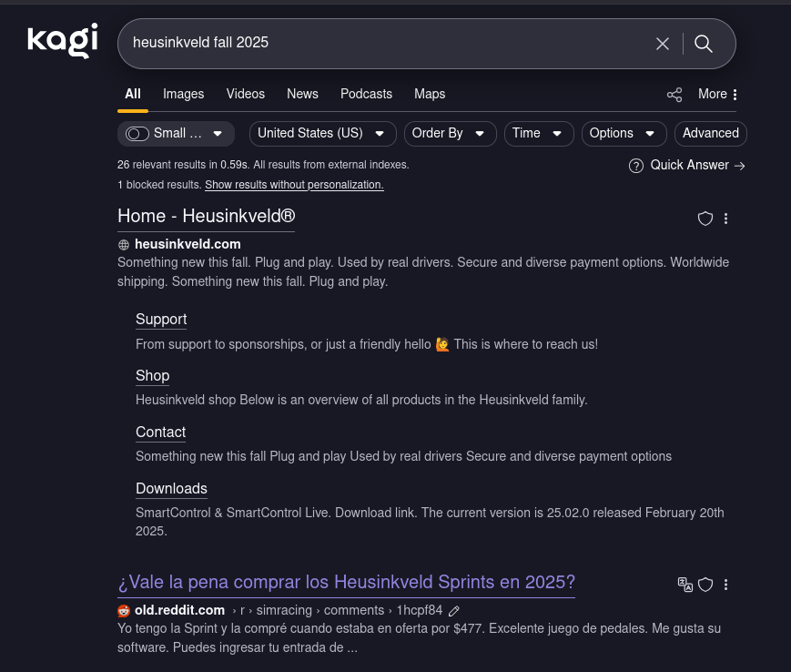The image size is (791, 672).
Task: Switch to the Podcasts tab
Action: coord(366,94)
